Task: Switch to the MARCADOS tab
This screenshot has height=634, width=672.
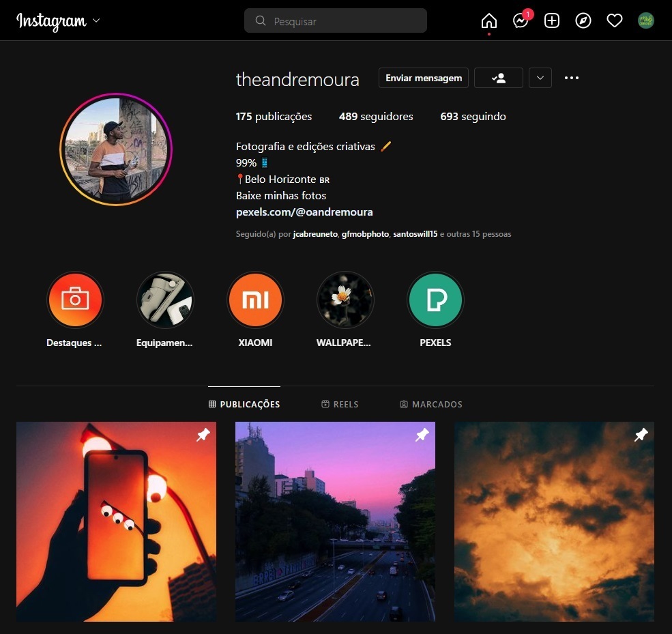Action: pos(431,405)
